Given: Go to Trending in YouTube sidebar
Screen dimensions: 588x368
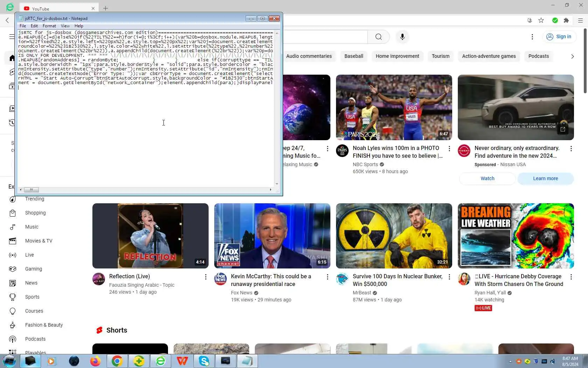Looking at the screenshot, I should coord(35,199).
